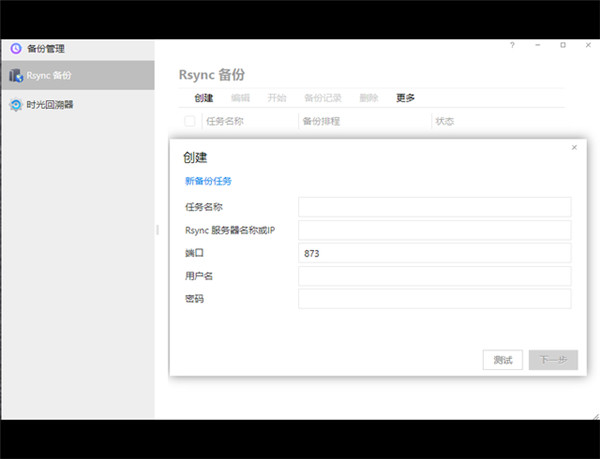
Task: Open help with the question mark icon
Action: click(512, 46)
